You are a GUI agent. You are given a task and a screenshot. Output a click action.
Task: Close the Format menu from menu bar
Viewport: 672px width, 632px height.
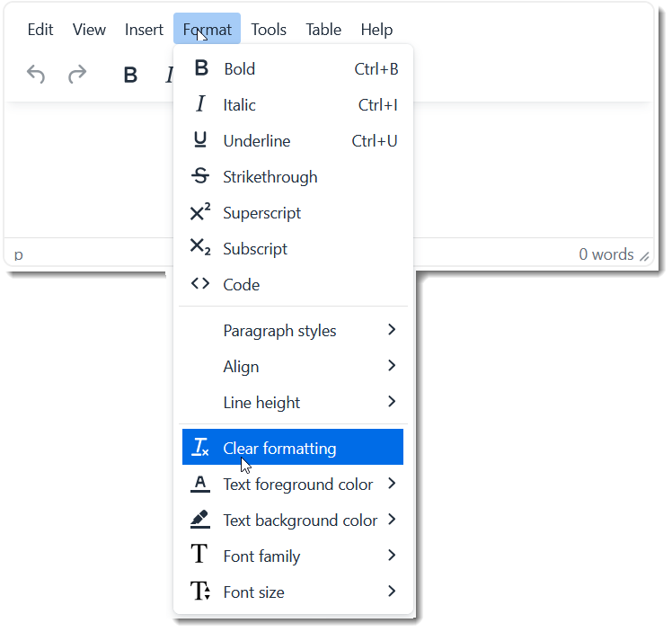207,29
